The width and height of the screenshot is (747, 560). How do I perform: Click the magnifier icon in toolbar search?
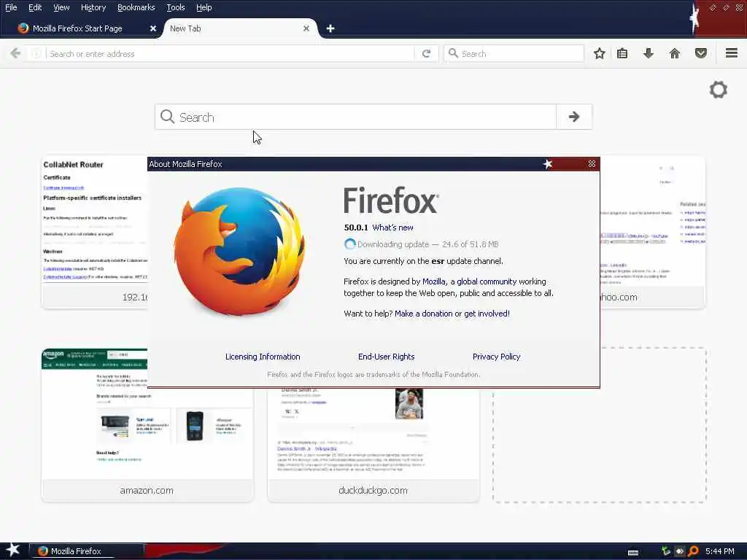(453, 53)
